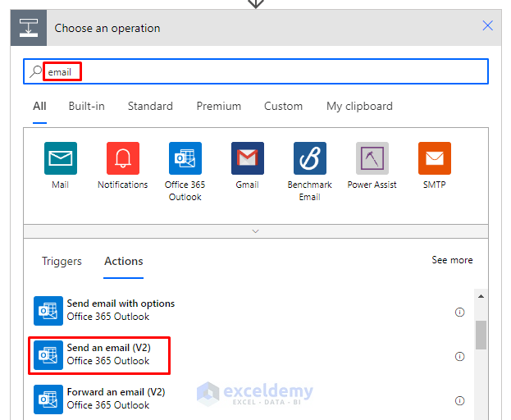Image resolution: width=511 pixels, height=420 pixels.
Task: Pick the Gmail connector icon
Action: [248, 158]
